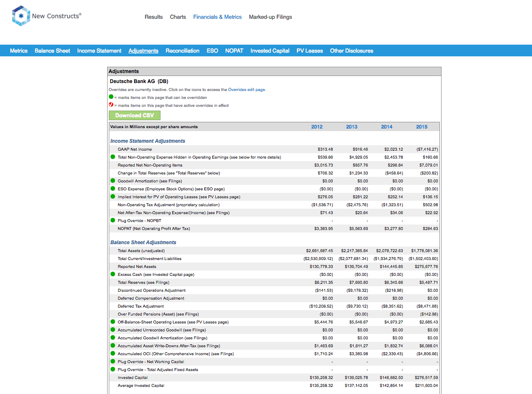Click green override dot for Implied Interest

[113, 197]
